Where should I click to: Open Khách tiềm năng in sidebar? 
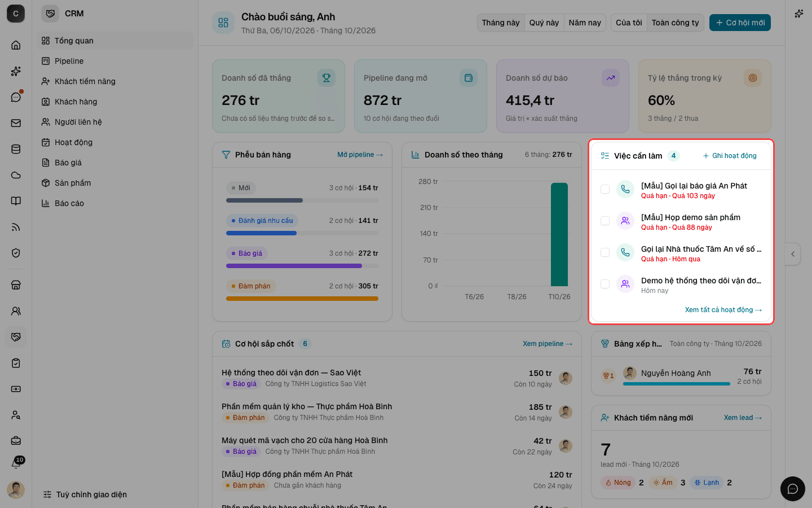click(115, 81)
